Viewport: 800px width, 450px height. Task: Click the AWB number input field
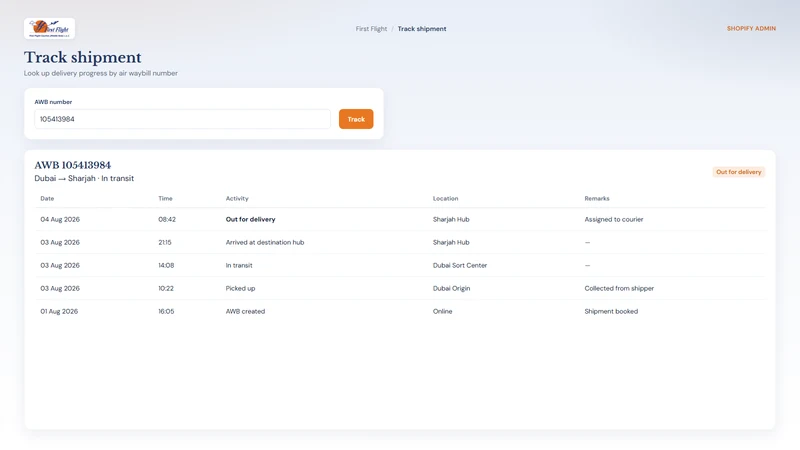tap(182, 119)
